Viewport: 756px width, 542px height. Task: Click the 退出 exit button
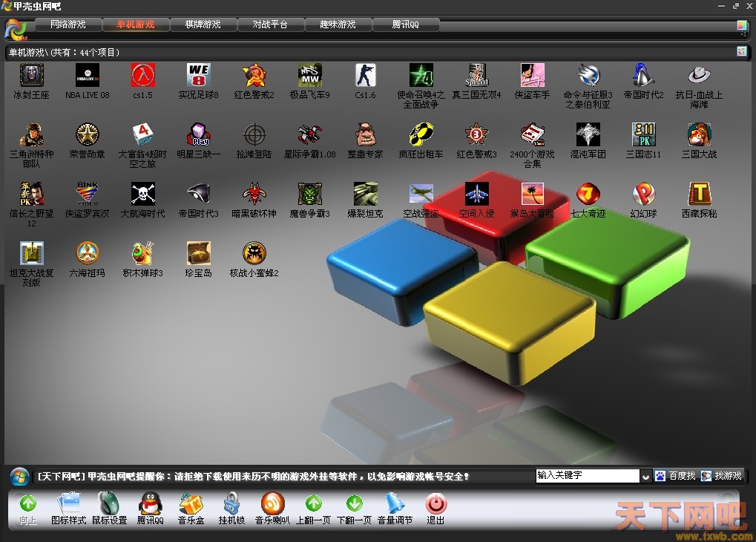click(x=435, y=509)
